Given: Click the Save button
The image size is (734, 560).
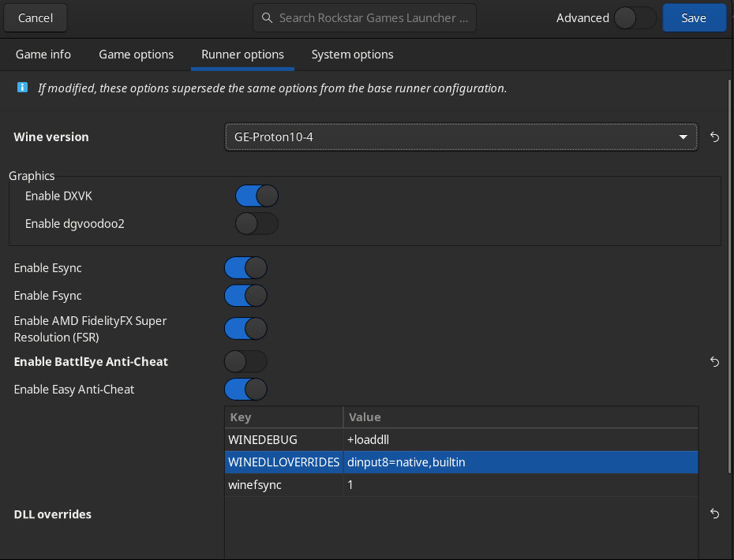Looking at the screenshot, I should point(694,18).
